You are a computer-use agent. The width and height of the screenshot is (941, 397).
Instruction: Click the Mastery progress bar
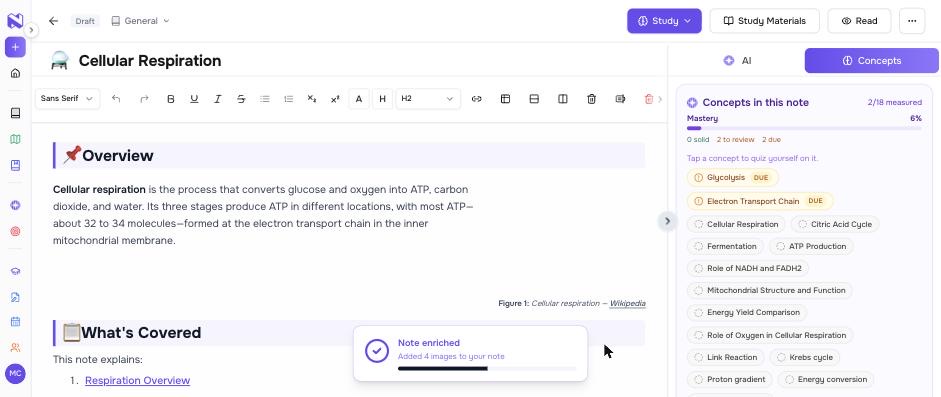coord(804,128)
